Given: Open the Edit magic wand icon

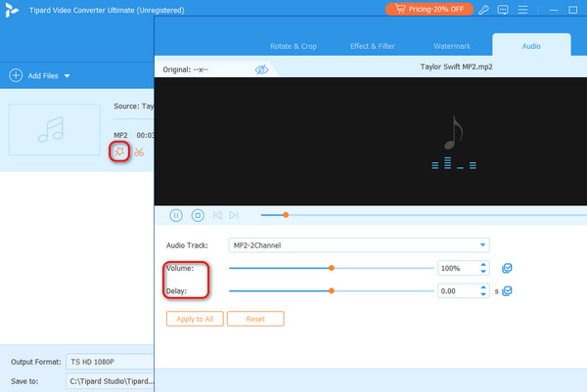Looking at the screenshot, I should click(x=119, y=152).
